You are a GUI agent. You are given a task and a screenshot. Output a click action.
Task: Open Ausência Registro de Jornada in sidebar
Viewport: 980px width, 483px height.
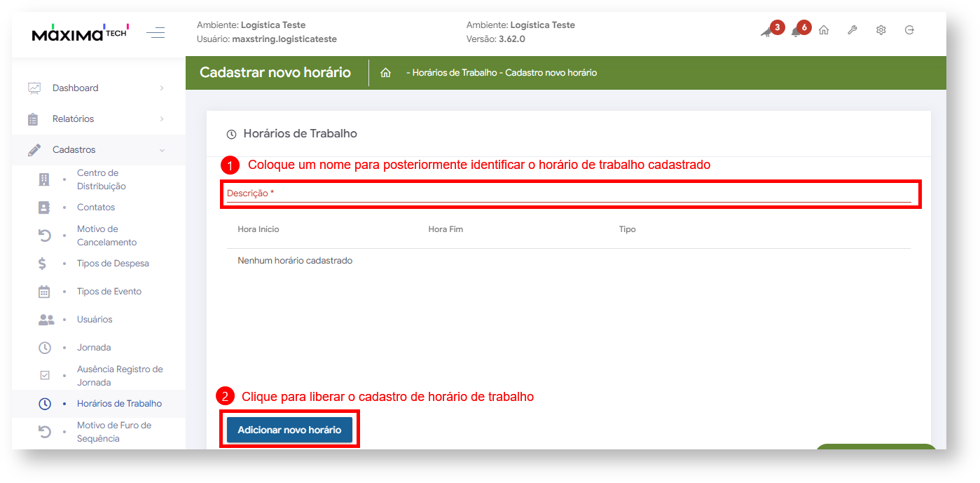coord(120,376)
